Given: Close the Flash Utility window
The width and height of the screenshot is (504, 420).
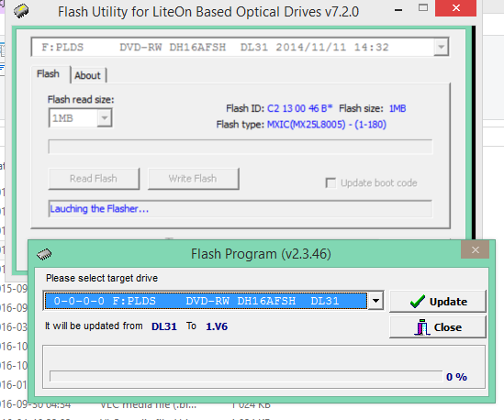Looking at the screenshot, I should click(x=455, y=8).
